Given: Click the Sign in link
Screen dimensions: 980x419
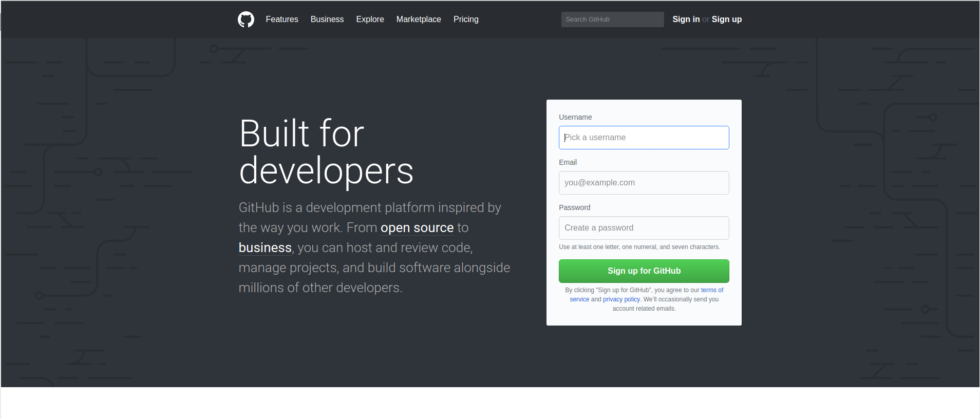Looking at the screenshot, I should [686, 20].
